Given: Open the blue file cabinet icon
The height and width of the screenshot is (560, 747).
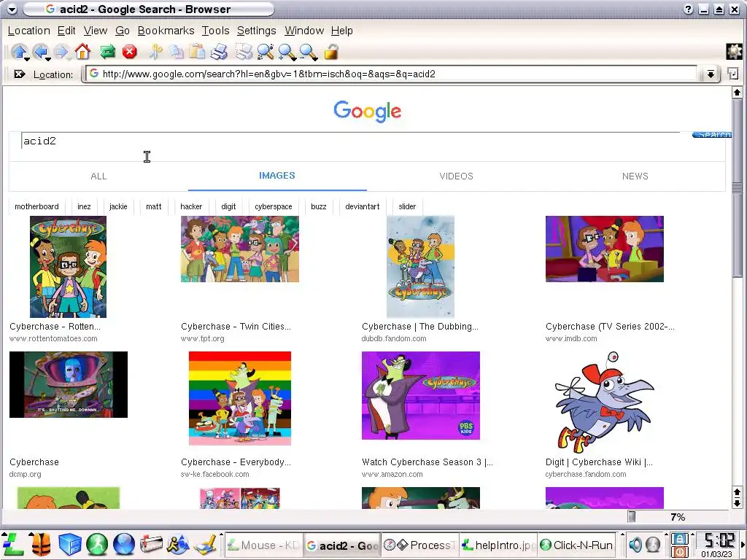Looking at the screenshot, I should point(70,544).
